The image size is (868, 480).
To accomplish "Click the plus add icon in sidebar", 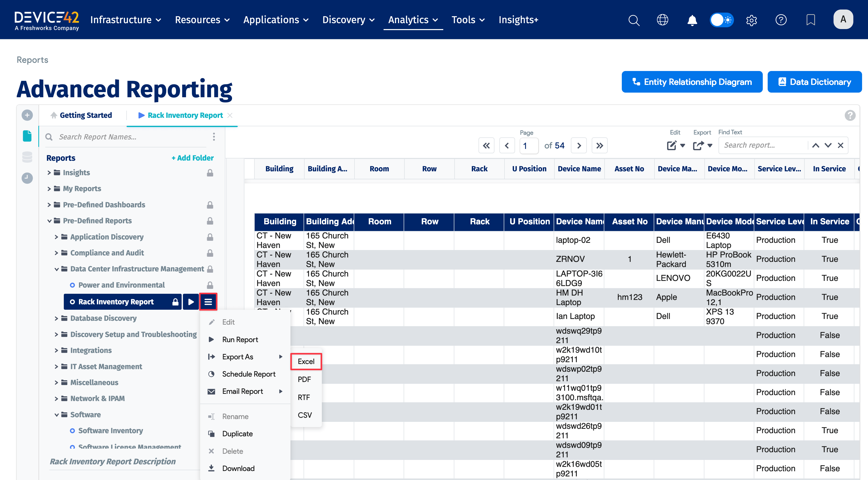I will point(27,115).
